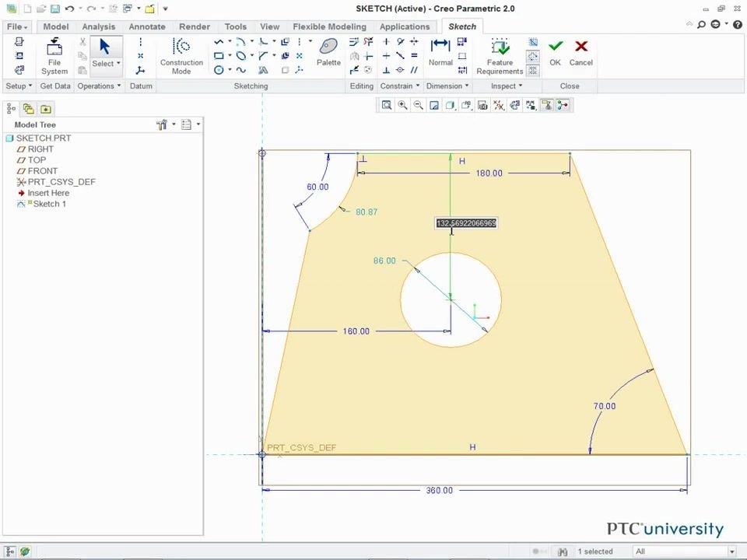The height and width of the screenshot is (560, 747).
Task: Accept the sketch with green OK checkmark
Action: point(555,52)
